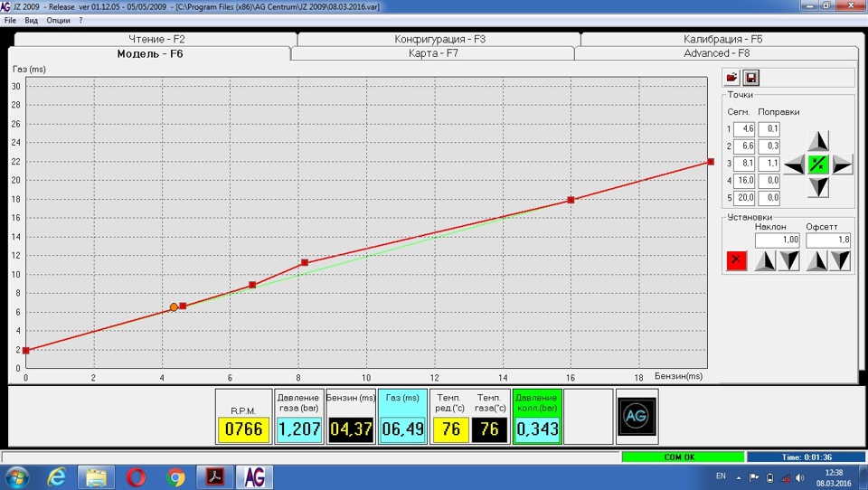868x490 pixels.
Task: Decrease Офсетт with down triangle
Action: (840, 260)
